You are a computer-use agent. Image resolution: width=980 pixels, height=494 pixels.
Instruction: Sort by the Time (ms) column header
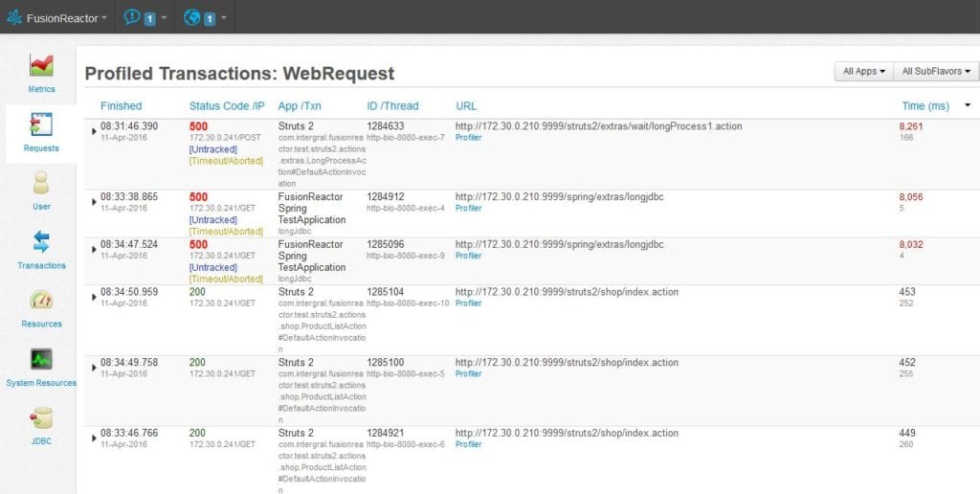925,106
